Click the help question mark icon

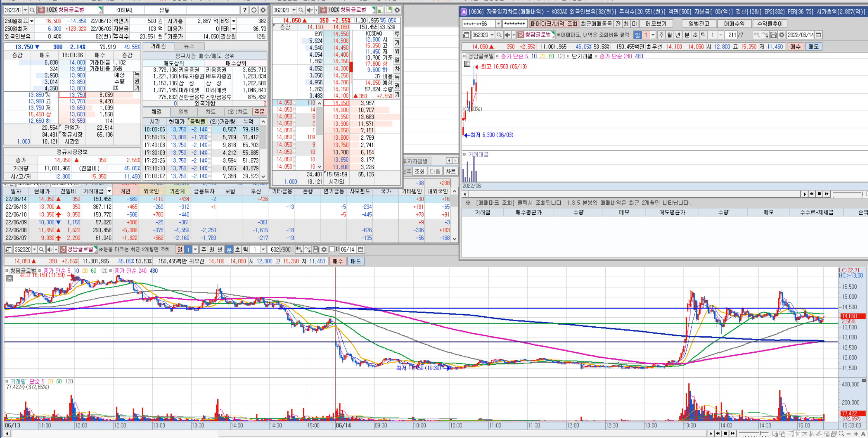(245, 10)
